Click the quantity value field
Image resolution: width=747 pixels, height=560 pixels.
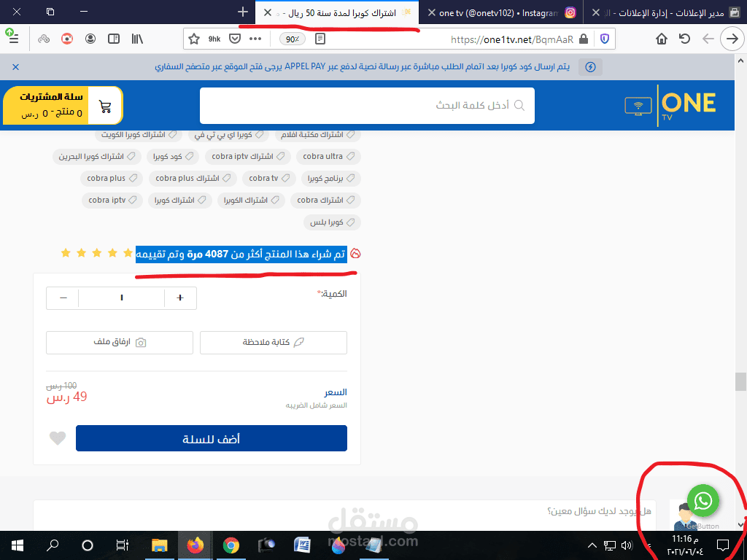122,297
